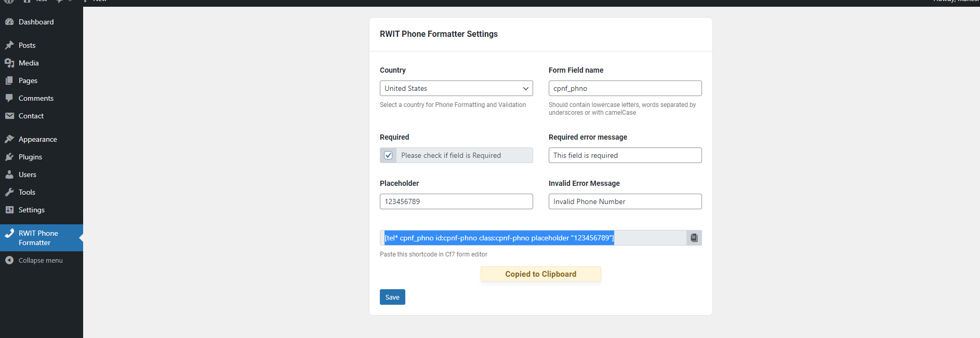Click 'RWIT Phone Formatter Settings' heading
This screenshot has height=338, width=980.
click(x=439, y=34)
